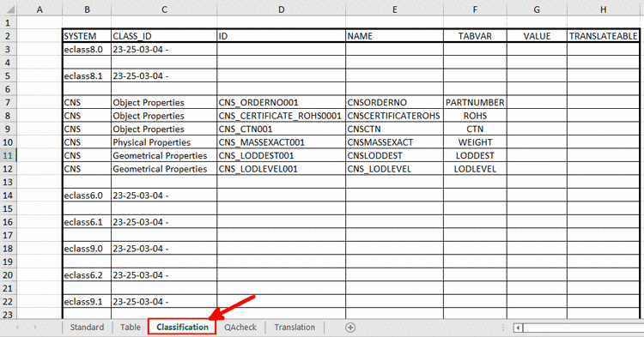This screenshot has width=644, height=337.
Task: Open the Table sheet tab
Action: 131,328
